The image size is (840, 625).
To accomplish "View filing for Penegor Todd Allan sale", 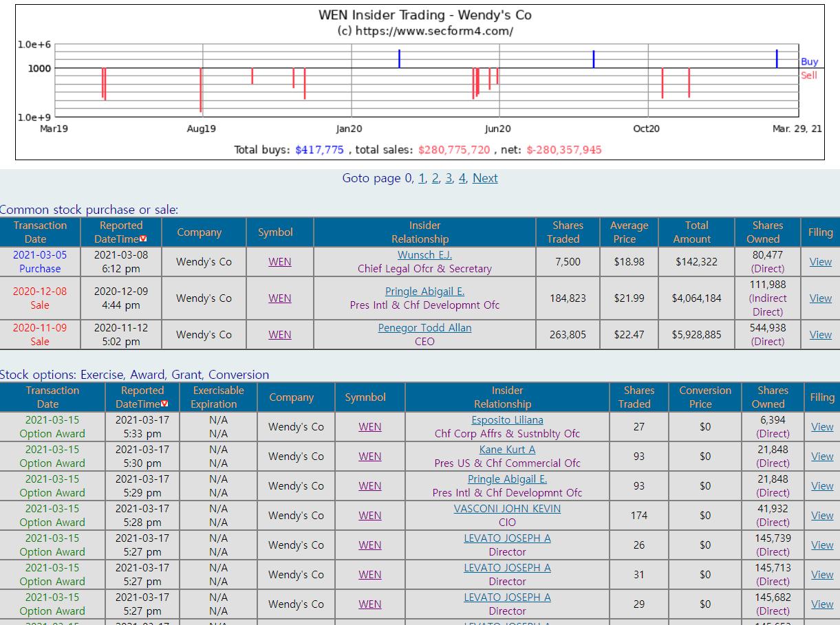I will pos(820,335).
